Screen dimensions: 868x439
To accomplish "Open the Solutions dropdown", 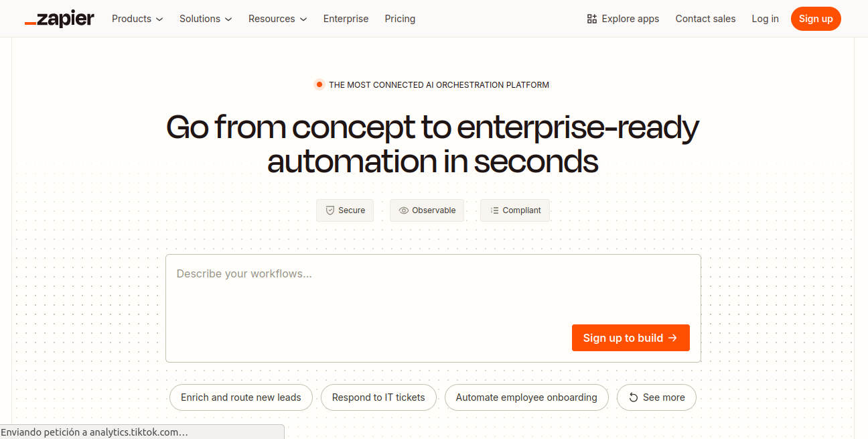I will click(x=206, y=19).
